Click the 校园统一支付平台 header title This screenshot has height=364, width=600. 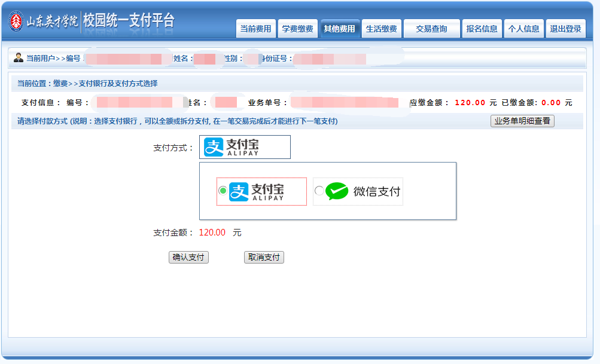point(129,21)
